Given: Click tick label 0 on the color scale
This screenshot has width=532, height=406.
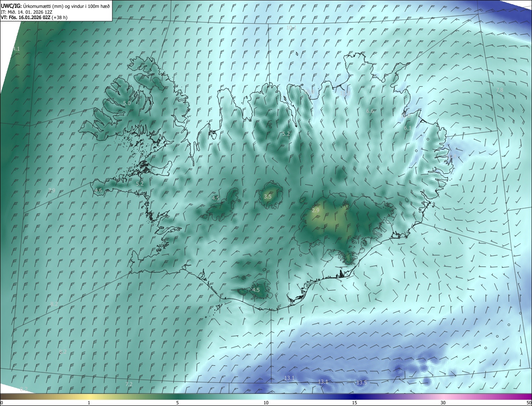Looking at the screenshot, I should point(2,403).
